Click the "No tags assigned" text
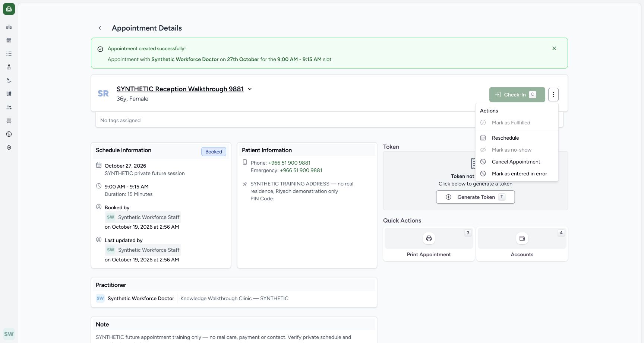Screen dimensions: 644x343 coord(120,120)
